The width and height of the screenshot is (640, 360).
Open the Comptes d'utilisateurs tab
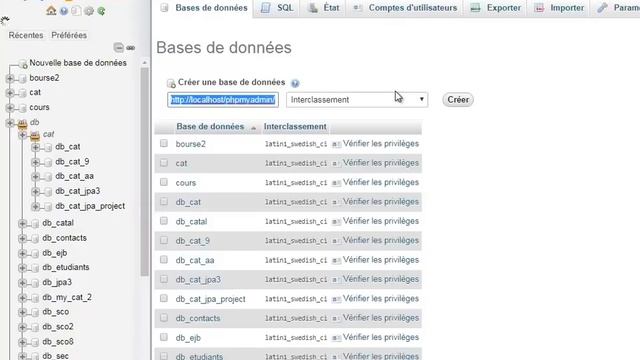(x=404, y=8)
